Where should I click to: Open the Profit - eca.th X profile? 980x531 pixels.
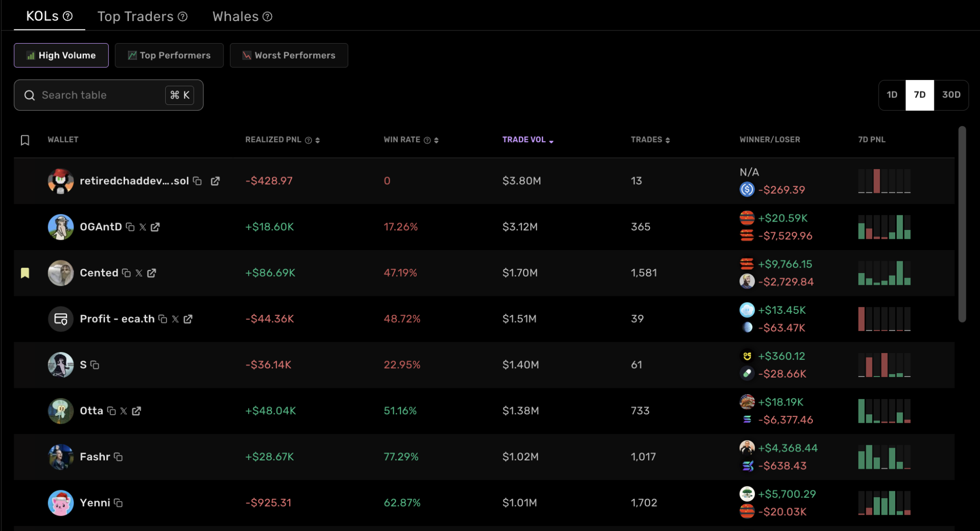tap(175, 319)
